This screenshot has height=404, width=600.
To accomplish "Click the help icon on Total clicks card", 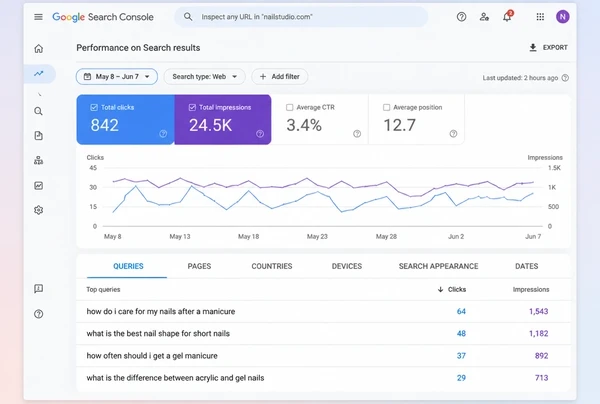I will click(x=163, y=134).
